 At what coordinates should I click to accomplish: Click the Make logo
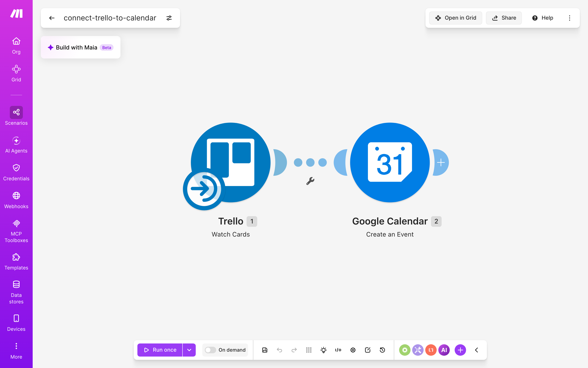[16, 13]
